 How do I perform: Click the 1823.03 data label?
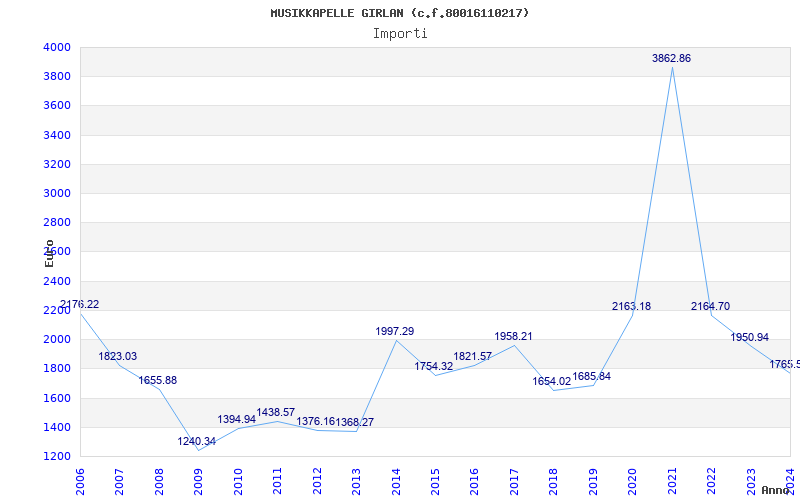coord(118,357)
